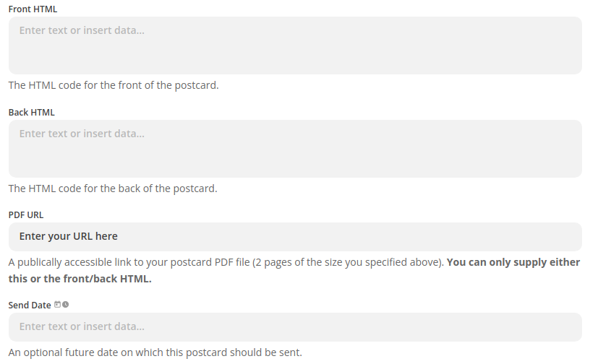
Task: Click the placeholder text inside Send Date
Action: point(82,326)
